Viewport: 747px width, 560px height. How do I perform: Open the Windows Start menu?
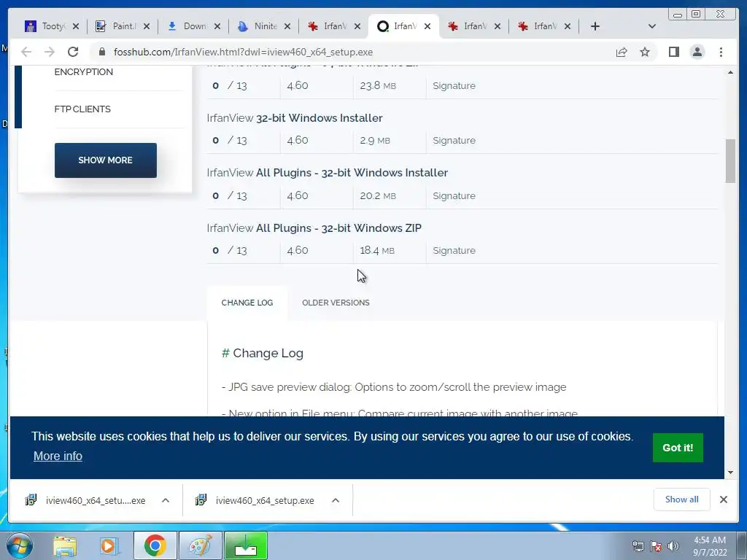(x=20, y=545)
